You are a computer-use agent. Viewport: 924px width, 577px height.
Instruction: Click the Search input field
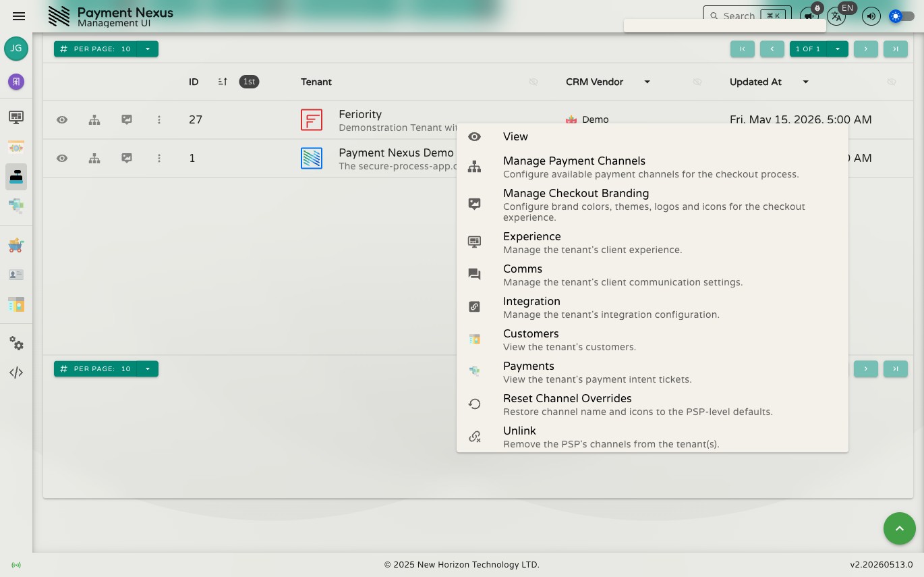[747, 16]
